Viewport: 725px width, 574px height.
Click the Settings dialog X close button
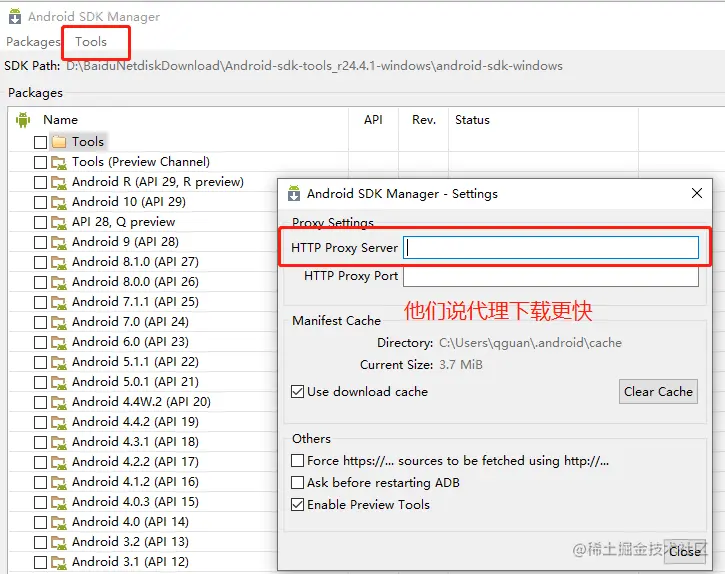(697, 193)
